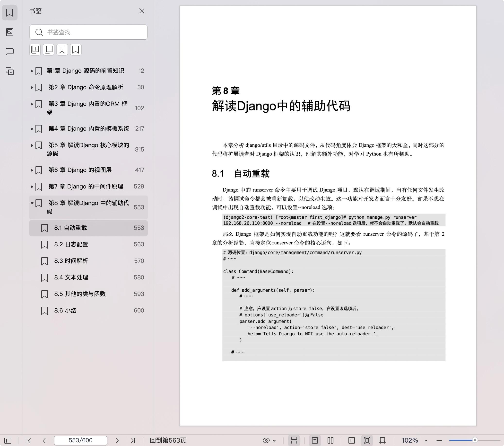Switch to two-page view

pyautogui.click(x=330, y=440)
